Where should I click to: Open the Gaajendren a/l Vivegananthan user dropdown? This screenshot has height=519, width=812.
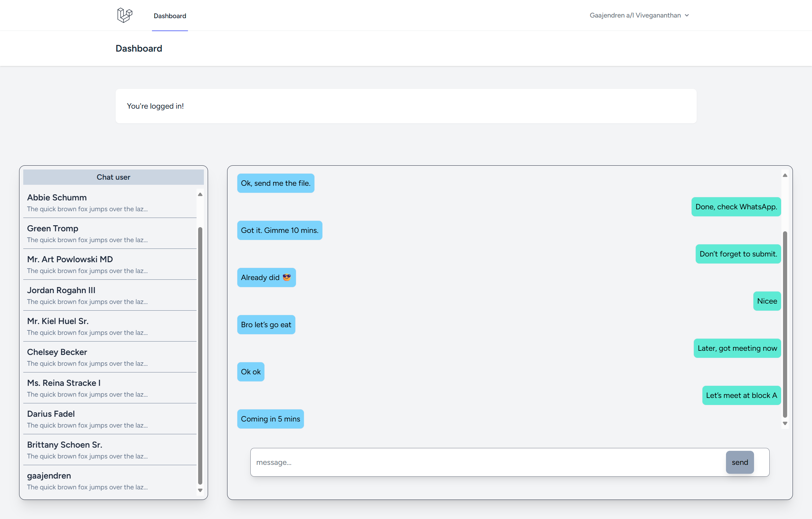pos(639,15)
